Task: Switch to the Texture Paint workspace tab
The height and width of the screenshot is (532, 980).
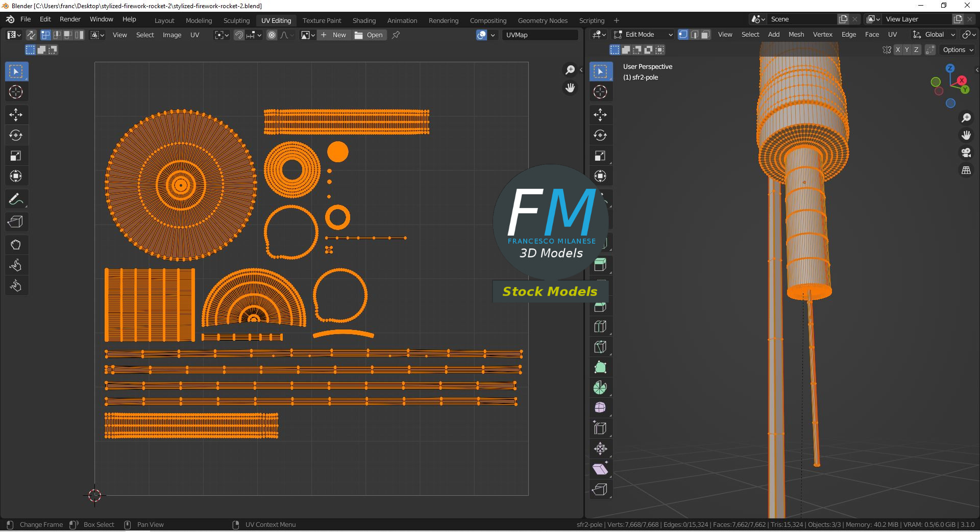Action: (322, 20)
